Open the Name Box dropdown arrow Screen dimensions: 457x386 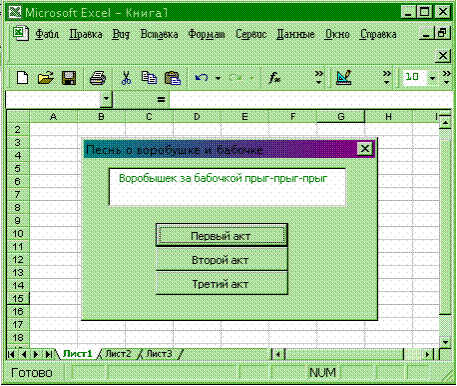(106, 99)
